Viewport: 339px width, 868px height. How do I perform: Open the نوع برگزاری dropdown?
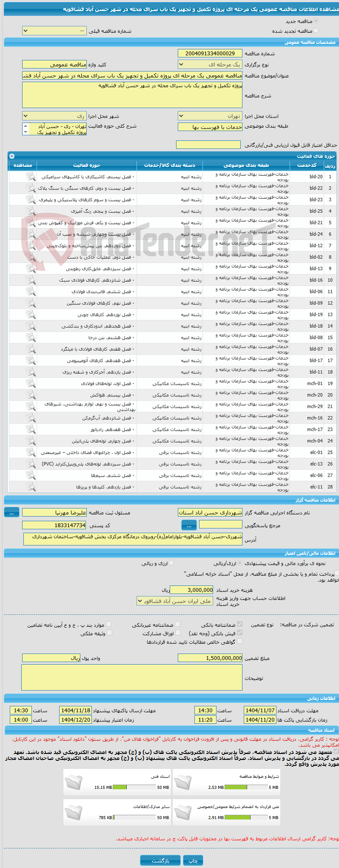[210, 65]
